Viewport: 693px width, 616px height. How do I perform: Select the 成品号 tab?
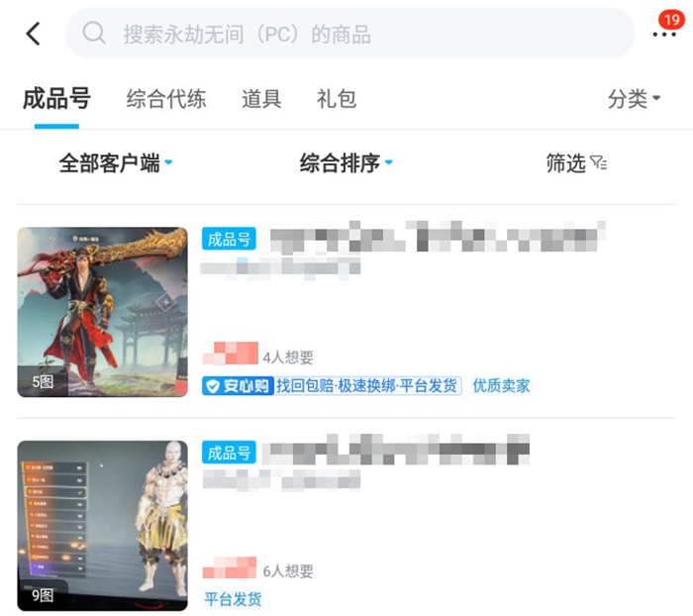tap(56, 98)
